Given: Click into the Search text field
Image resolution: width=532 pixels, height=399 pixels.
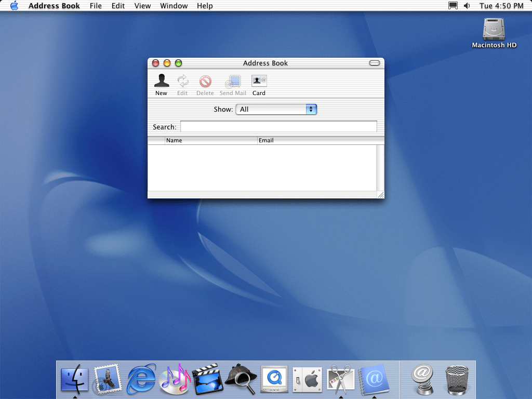Looking at the screenshot, I should click(x=278, y=127).
